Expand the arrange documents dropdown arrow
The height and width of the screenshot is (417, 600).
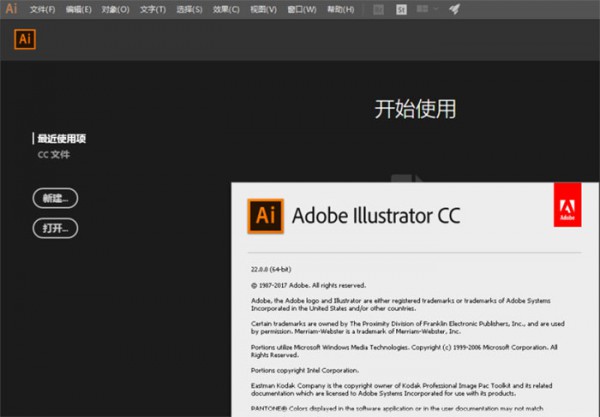click(435, 9)
